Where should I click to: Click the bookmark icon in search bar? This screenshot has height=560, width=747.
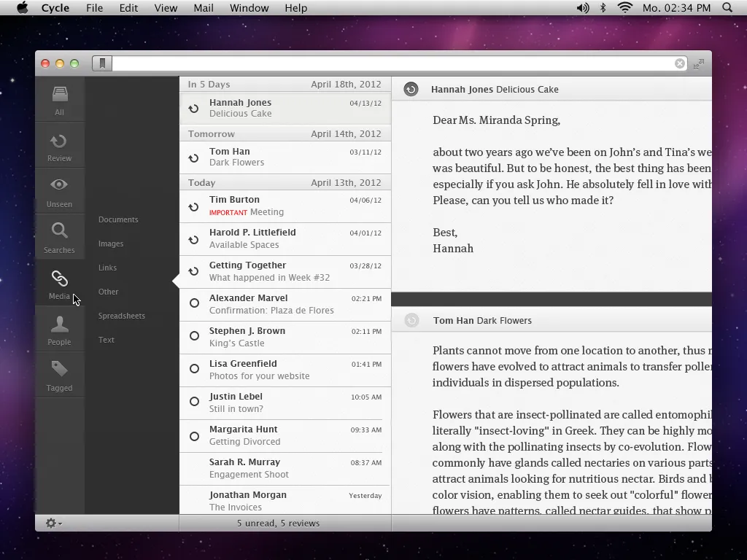102,63
